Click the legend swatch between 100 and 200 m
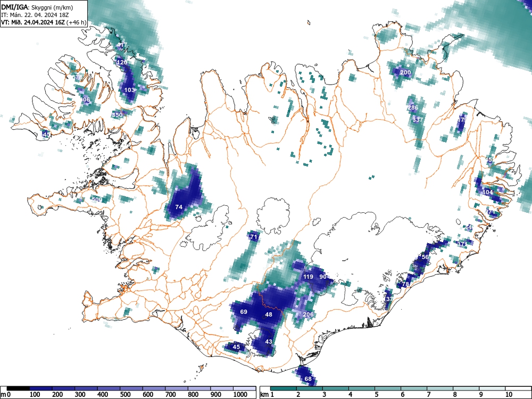The height and width of the screenshot is (399, 532). point(41,388)
